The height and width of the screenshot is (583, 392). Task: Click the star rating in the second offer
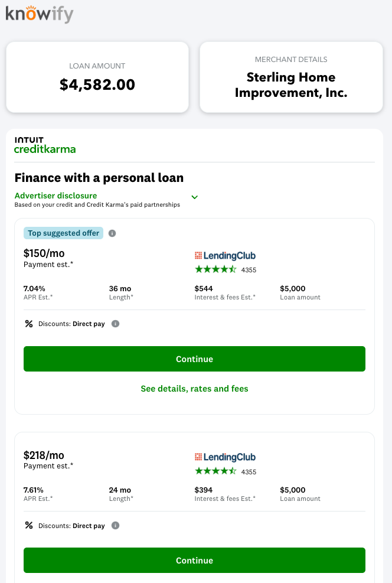tap(215, 471)
